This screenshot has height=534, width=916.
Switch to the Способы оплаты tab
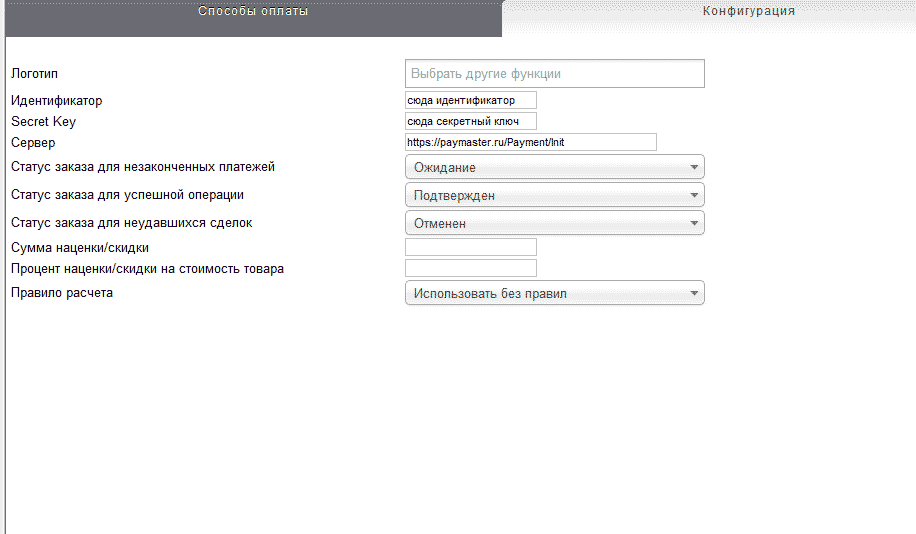(x=253, y=12)
